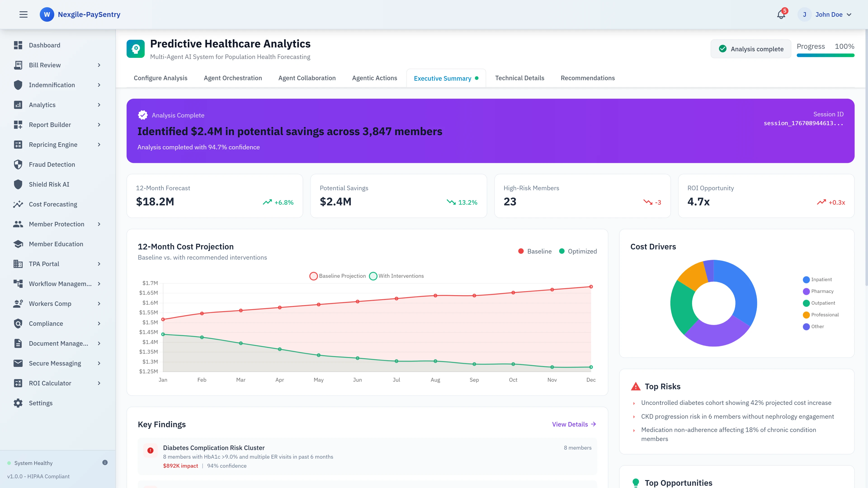Click the hamburger menu icon
This screenshot has height=488, width=868.
[x=24, y=14]
